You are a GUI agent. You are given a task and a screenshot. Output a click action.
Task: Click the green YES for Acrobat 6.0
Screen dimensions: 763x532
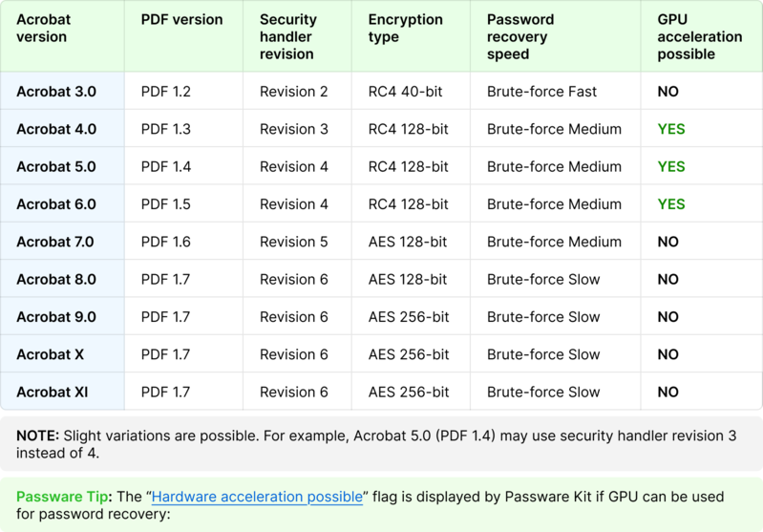click(671, 204)
